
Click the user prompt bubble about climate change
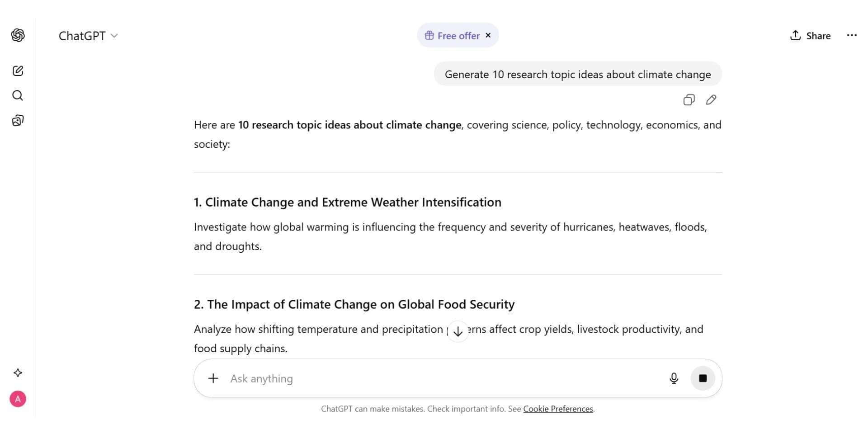coord(578,74)
